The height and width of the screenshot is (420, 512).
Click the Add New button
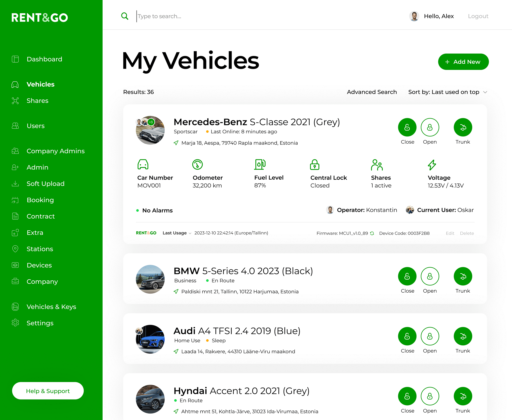pos(463,62)
